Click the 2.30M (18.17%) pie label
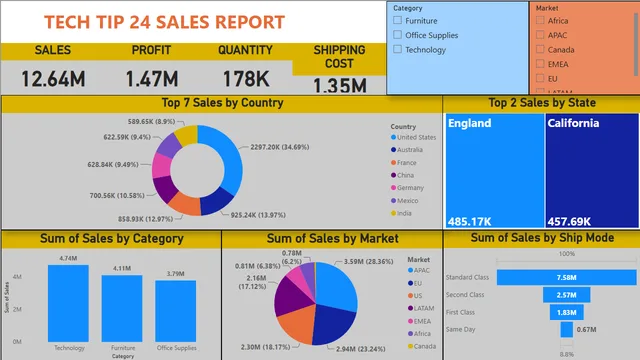Screen dimensions: 640x360 click(x=265, y=347)
